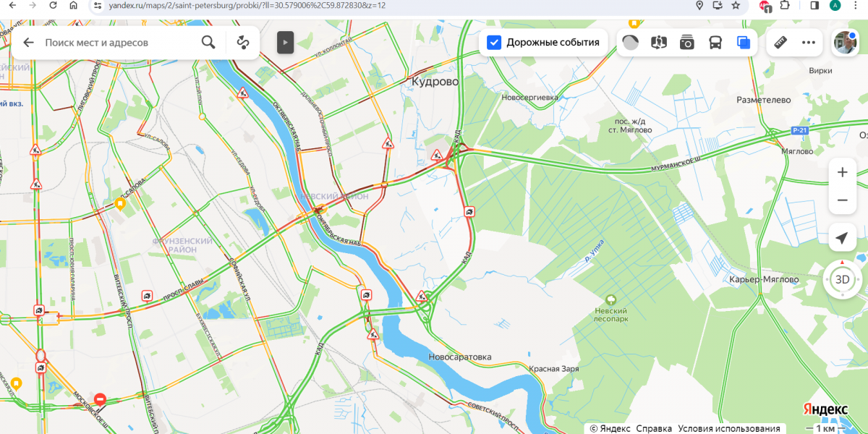Expand the collapsed side panel arrow
This screenshot has width=868, height=434.
[x=285, y=42]
